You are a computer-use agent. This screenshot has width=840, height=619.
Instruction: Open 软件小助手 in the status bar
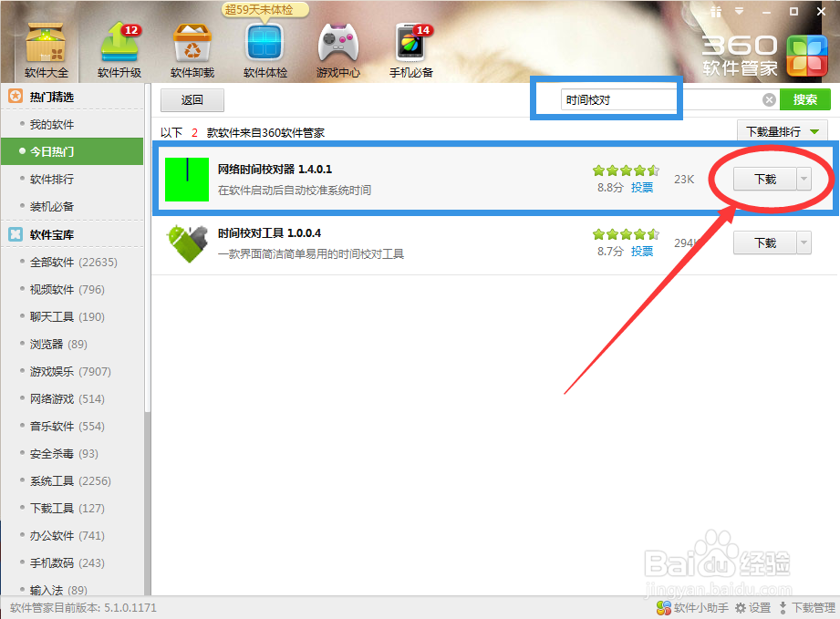692,608
